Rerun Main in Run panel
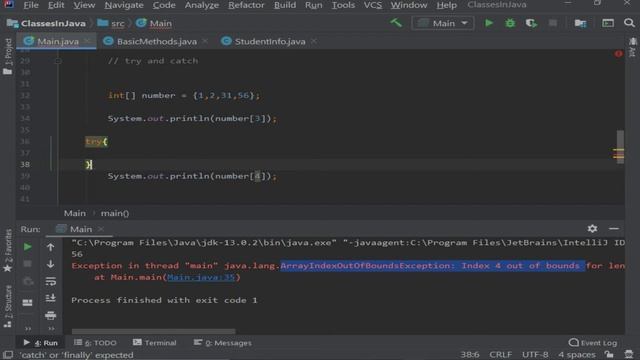 (27, 247)
